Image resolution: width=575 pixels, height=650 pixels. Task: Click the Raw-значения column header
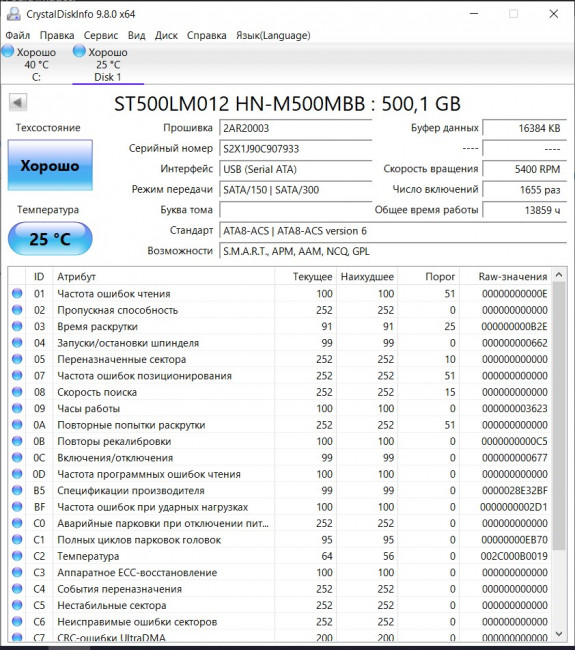506,276
